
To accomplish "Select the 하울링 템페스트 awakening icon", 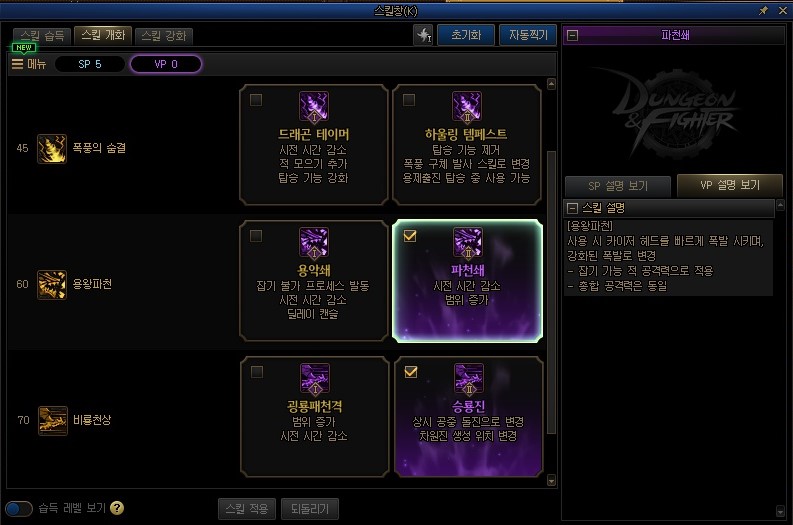I will pyautogui.click(x=466, y=107).
